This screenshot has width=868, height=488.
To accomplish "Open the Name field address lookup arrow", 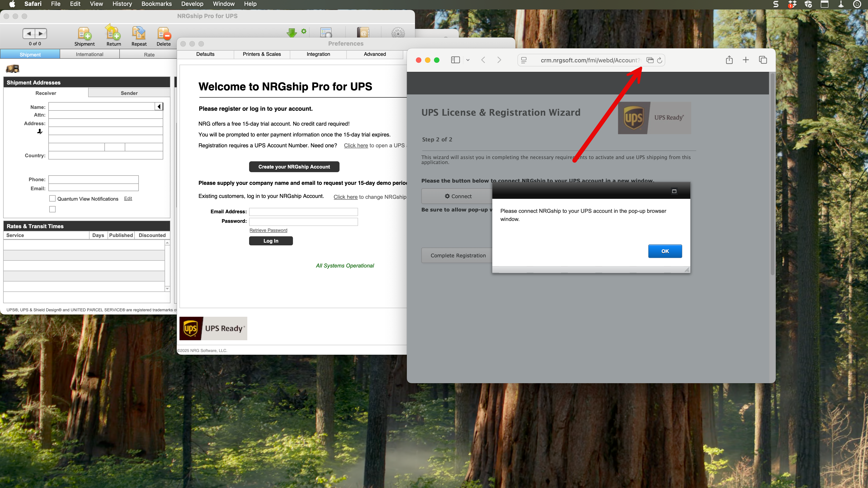I will 159,106.
